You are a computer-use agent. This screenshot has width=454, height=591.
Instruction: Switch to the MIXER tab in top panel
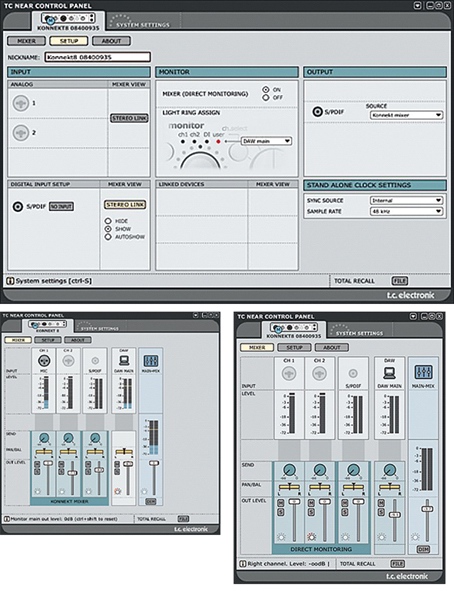tap(26, 41)
